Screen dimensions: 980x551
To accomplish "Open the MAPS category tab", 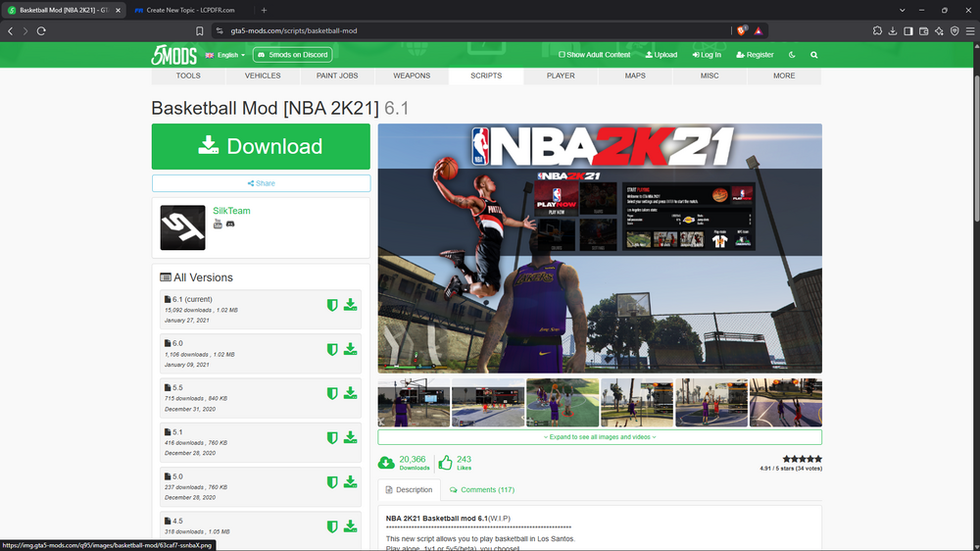I will [635, 75].
